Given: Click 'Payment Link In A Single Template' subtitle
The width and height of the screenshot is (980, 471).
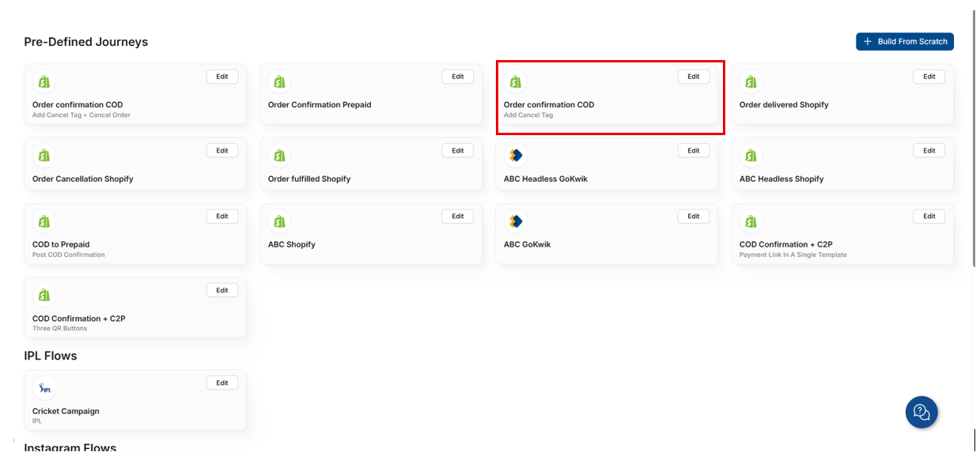Looking at the screenshot, I should click(793, 254).
